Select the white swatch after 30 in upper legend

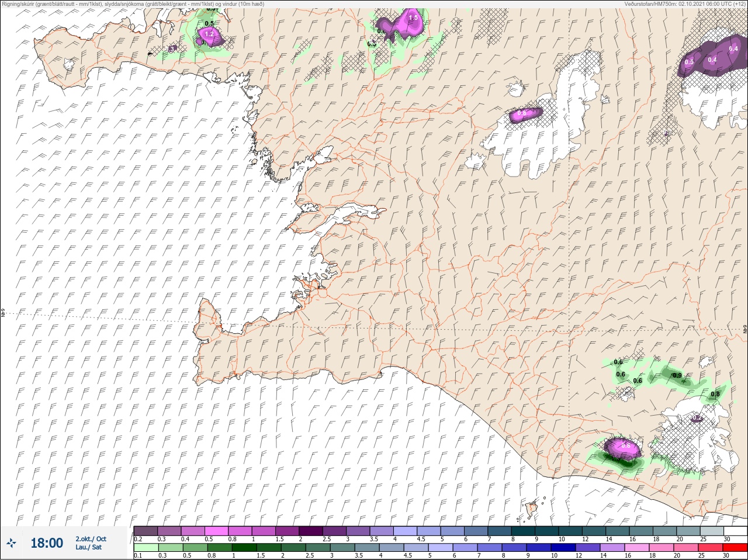click(736, 531)
